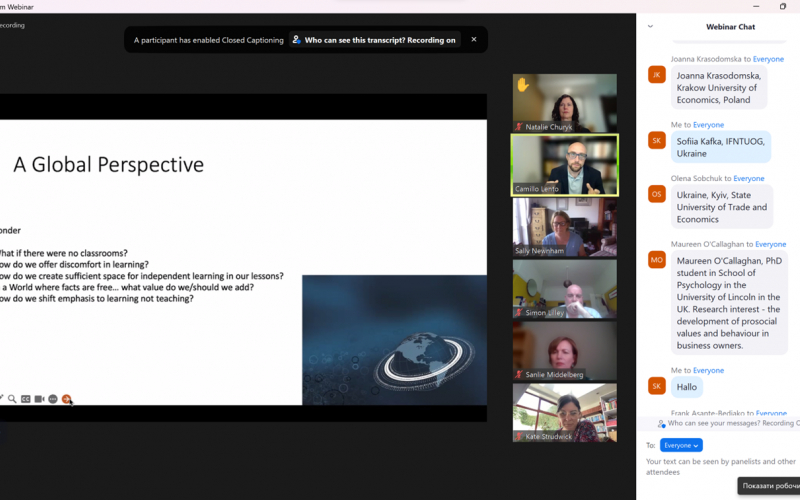
Task: Open the more options ellipsis on slide toolbar
Action: click(x=53, y=399)
